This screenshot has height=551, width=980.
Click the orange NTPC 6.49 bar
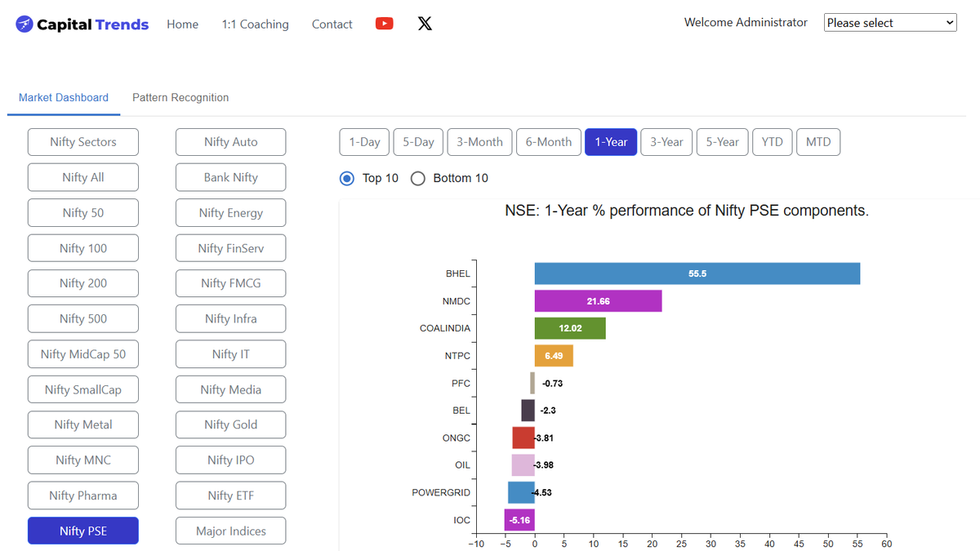tap(554, 356)
